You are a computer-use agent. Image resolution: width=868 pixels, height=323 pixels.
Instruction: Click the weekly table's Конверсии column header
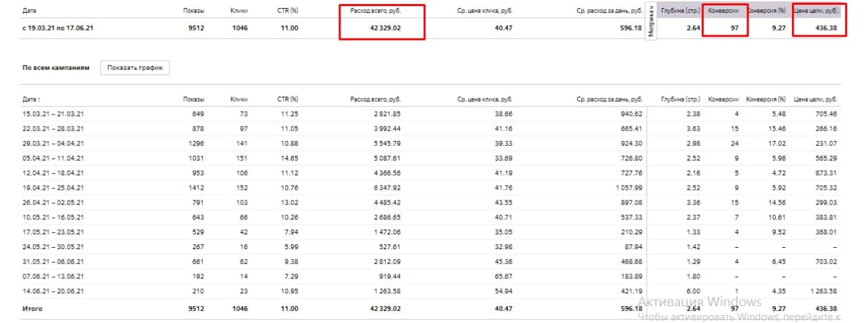[x=724, y=100]
